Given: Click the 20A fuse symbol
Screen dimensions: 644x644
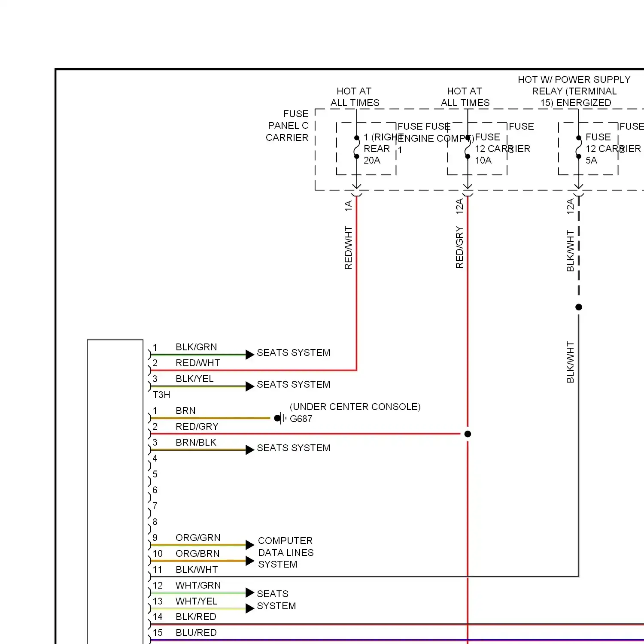Looking at the screenshot, I should pos(356,147).
